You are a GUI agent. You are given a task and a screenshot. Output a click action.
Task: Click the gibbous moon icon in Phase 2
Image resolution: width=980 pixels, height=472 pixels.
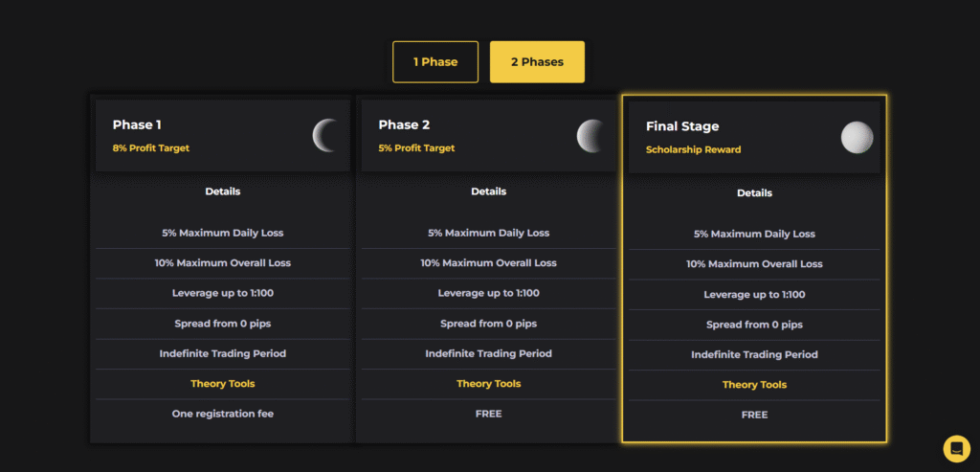click(x=591, y=136)
